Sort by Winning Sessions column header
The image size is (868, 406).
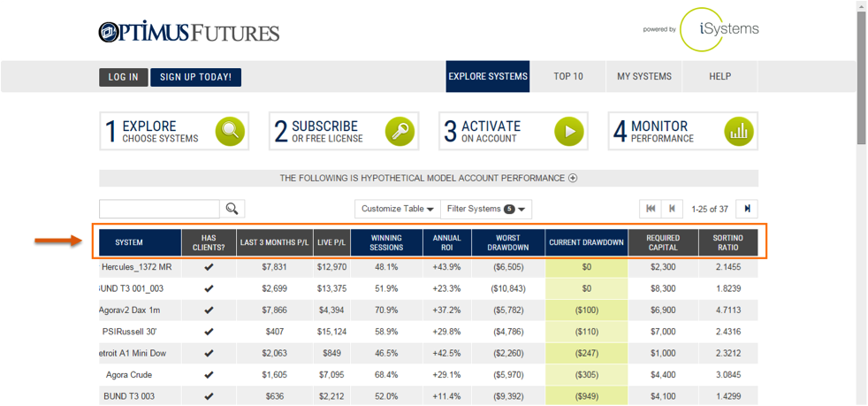point(387,242)
